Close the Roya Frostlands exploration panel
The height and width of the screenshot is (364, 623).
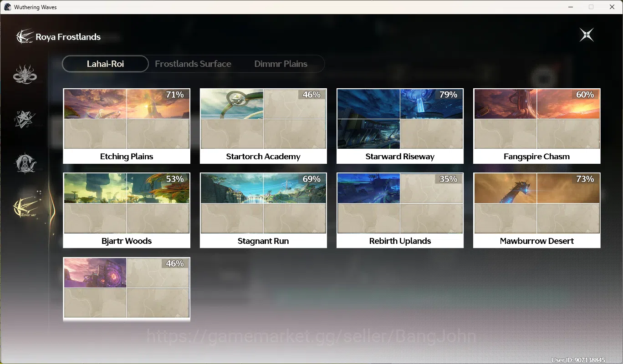[587, 35]
